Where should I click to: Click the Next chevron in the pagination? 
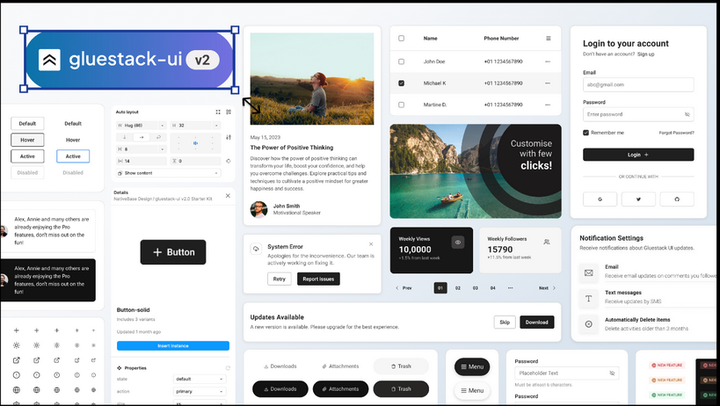(x=554, y=288)
